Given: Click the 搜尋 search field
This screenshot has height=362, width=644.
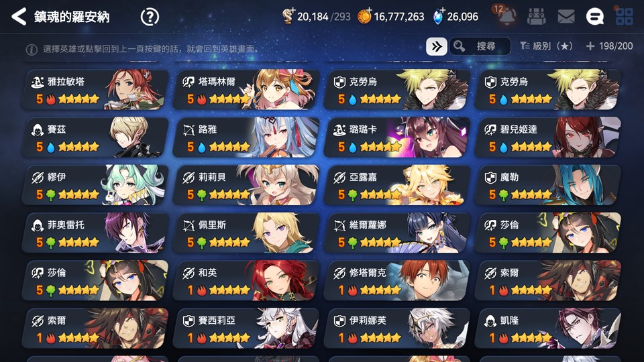Looking at the screenshot, I should (480, 46).
